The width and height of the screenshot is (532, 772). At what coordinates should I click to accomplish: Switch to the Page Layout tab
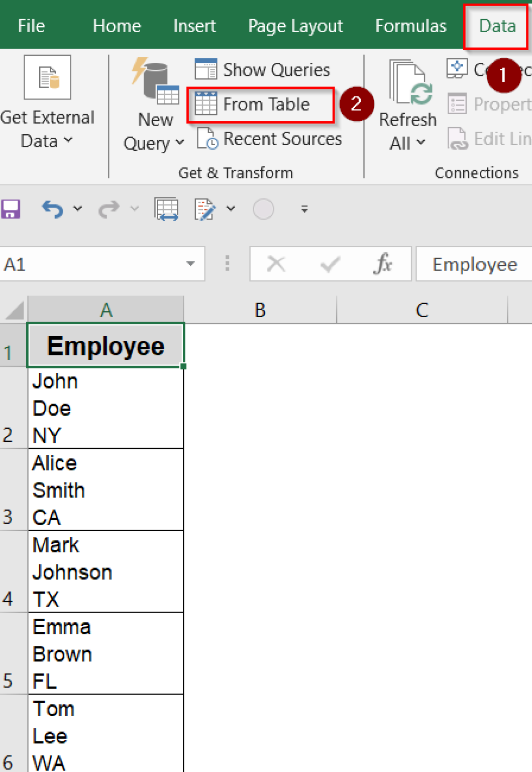tap(295, 26)
